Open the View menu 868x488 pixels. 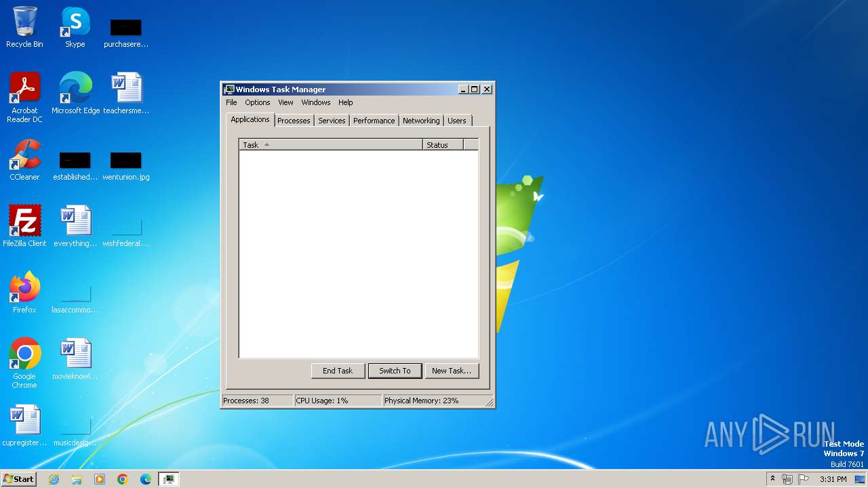(285, 102)
